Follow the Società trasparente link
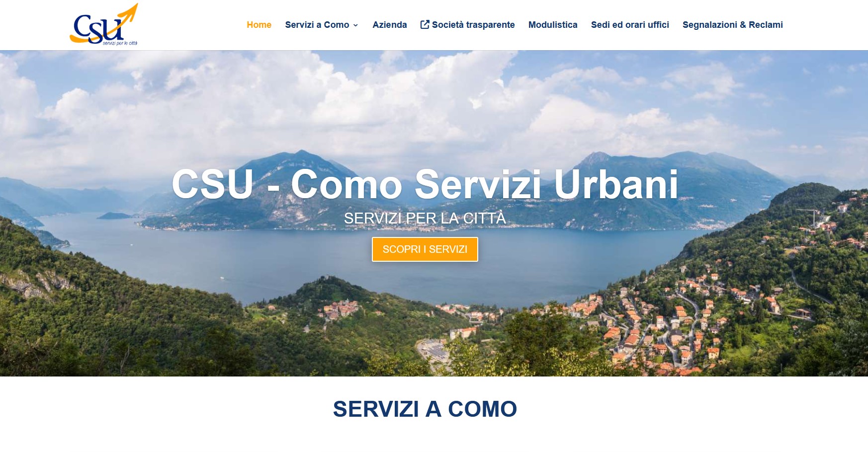Screen dimensions: 868x452 [x=473, y=25]
